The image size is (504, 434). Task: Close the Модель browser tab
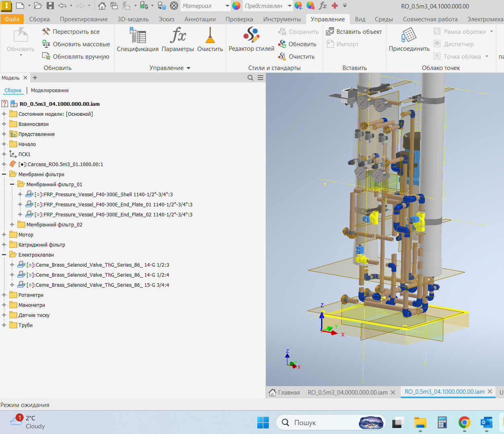click(x=25, y=78)
